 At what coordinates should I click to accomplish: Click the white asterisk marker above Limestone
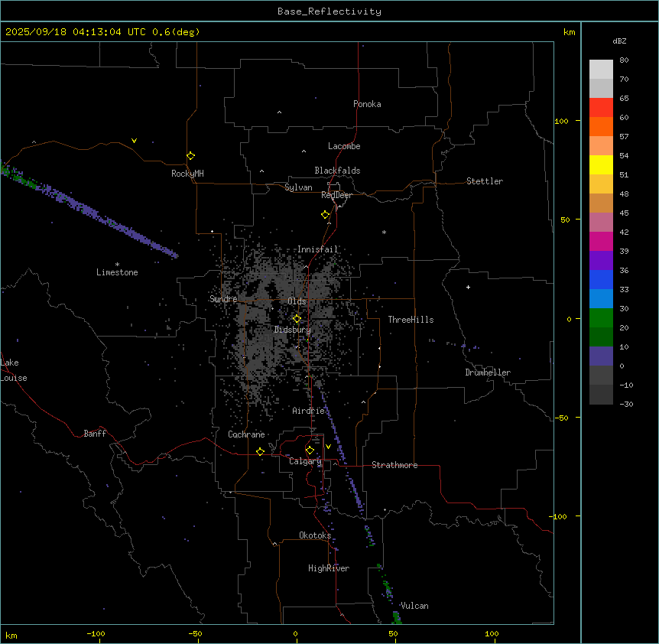(x=117, y=264)
